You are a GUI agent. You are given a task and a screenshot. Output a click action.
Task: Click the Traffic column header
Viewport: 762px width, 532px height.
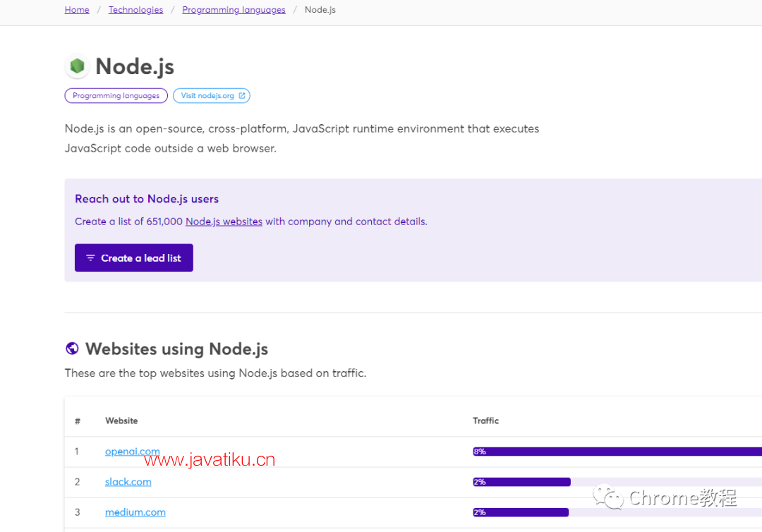pyautogui.click(x=485, y=421)
